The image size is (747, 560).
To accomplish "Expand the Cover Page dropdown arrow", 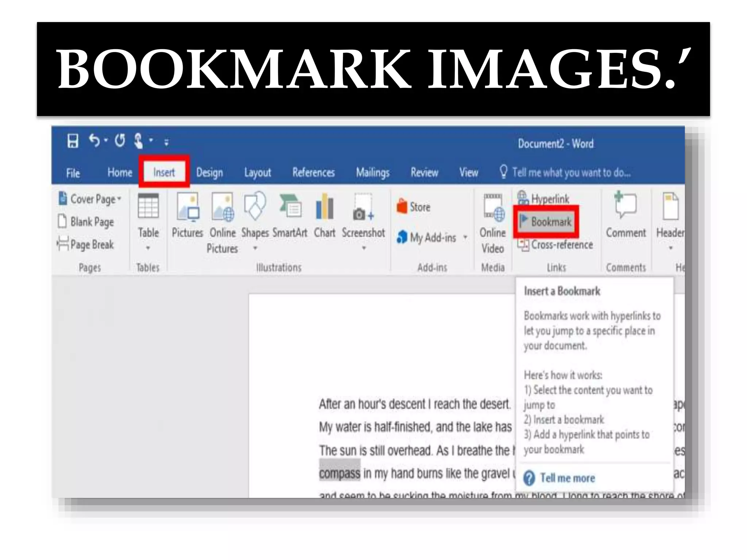I will (x=119, y=199).
